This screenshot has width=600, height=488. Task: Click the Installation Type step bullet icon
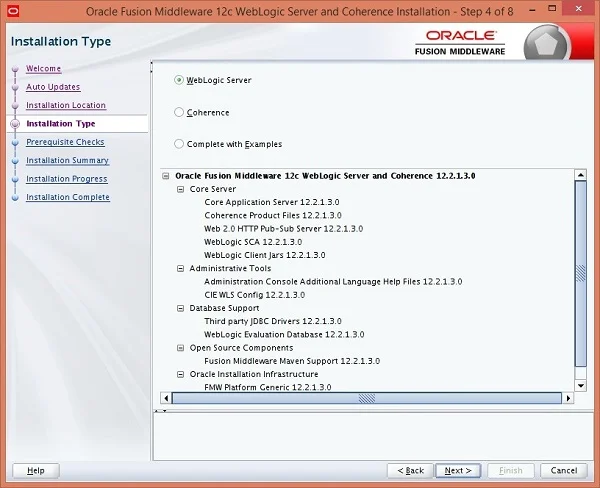click(15, 124)
